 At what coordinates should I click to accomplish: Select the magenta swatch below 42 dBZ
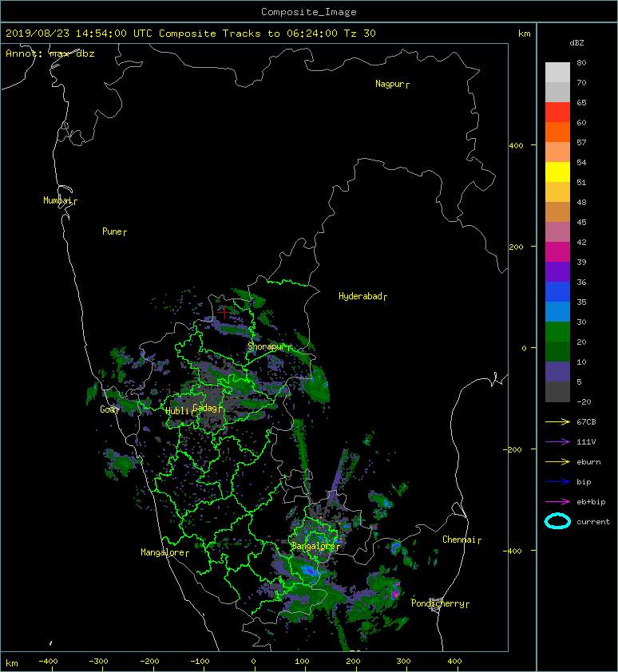tap(557, 251)
